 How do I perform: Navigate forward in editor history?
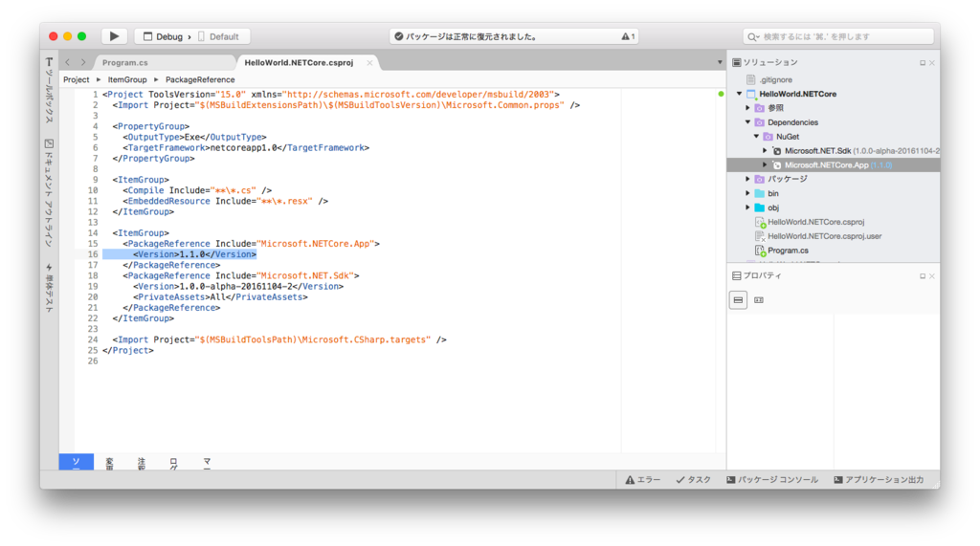83,62
